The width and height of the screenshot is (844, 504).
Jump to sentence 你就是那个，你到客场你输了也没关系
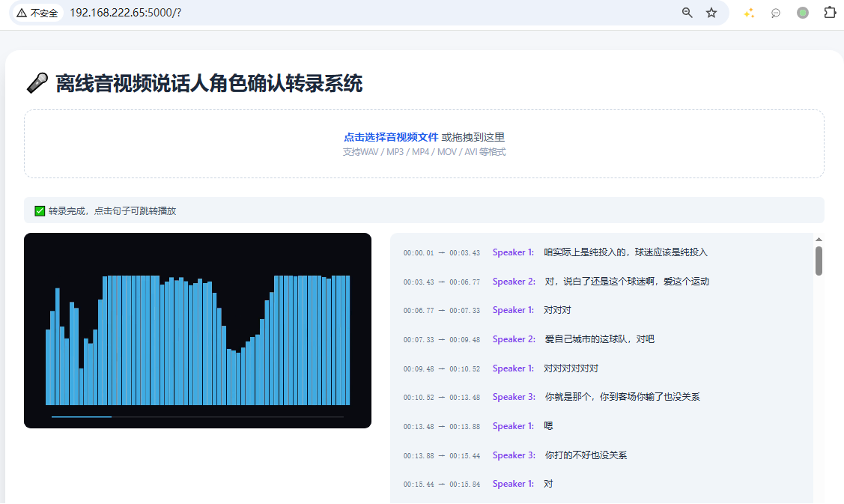(622, 397)
